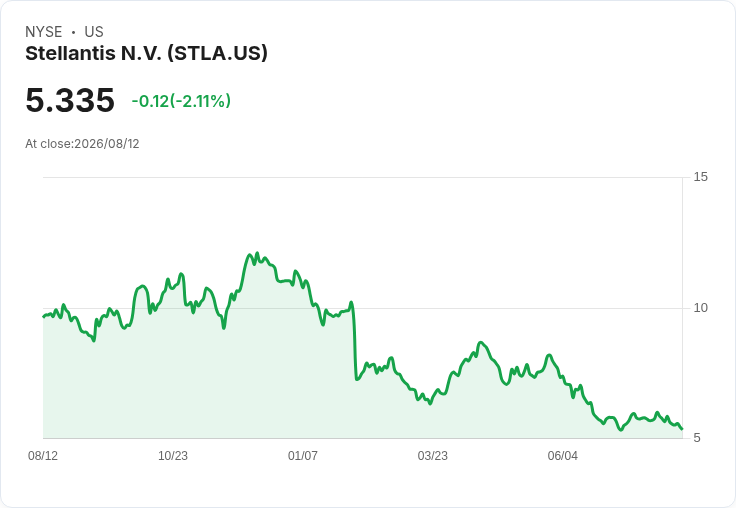
Task: Select the 08/12 x-axis date label
Action: coord(43,455)
